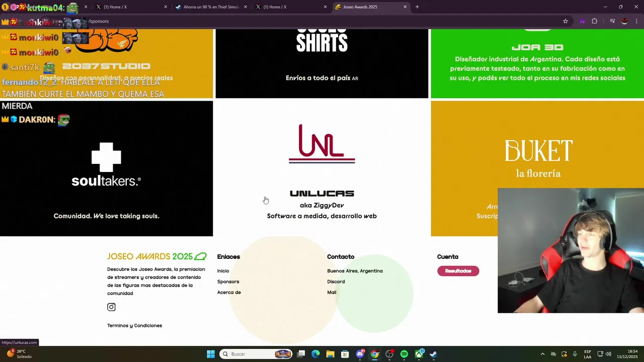Open a new browser tab

pos(417,7)
